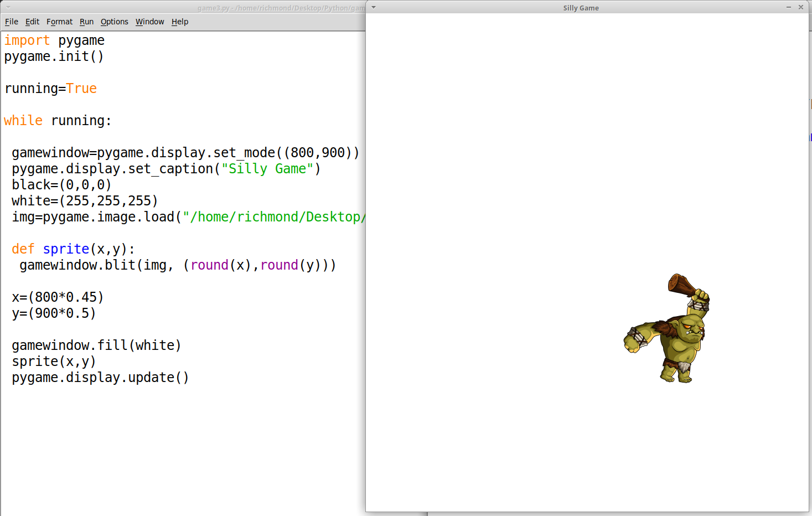The height and width of the screenshot is (516, 812).
Task: Click the Silly Game title bar text
Action: point(581,8)
